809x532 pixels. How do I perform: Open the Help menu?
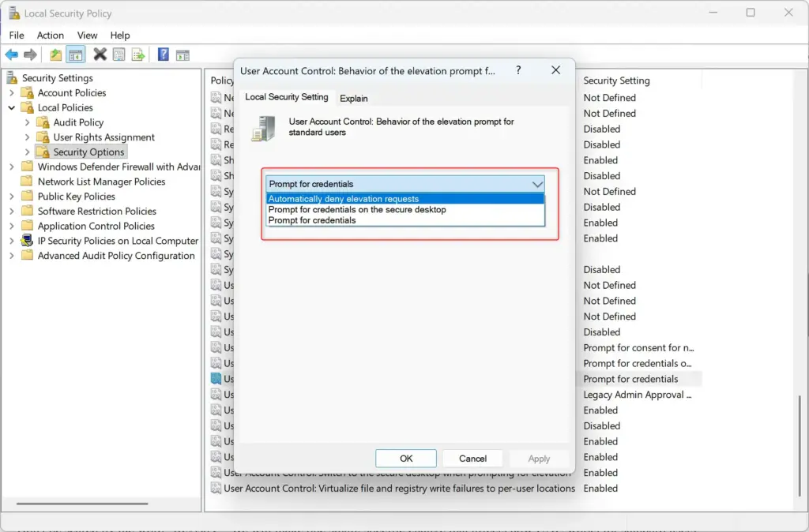pyautogui.click(x=120, y=35)
